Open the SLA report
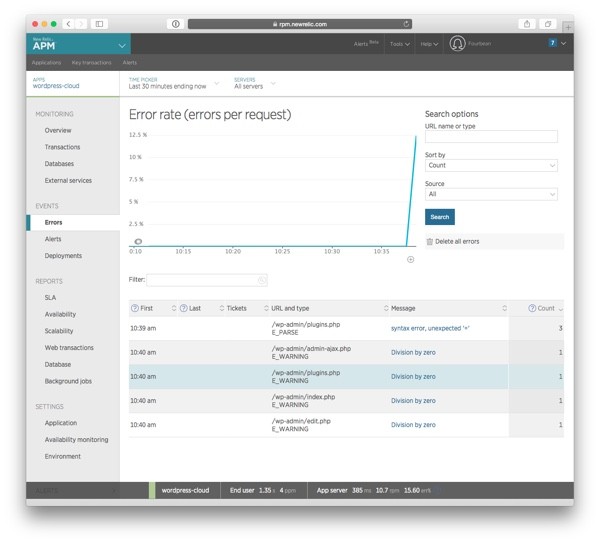 50,298
